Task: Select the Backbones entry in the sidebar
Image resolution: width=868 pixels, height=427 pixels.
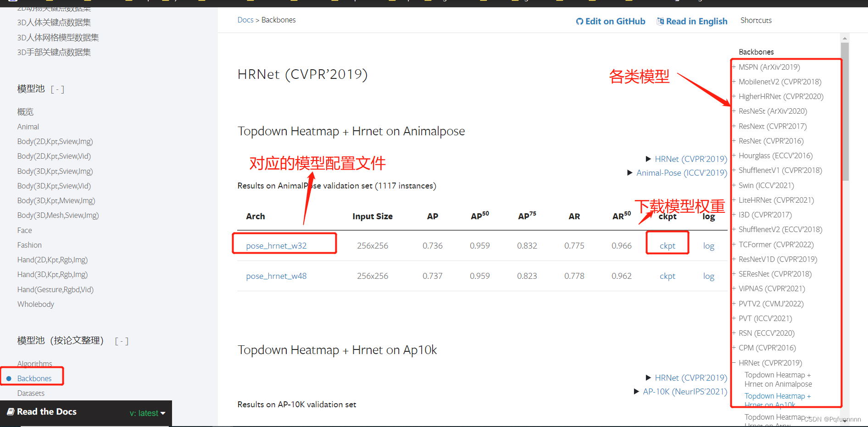Action: [34, 378]
